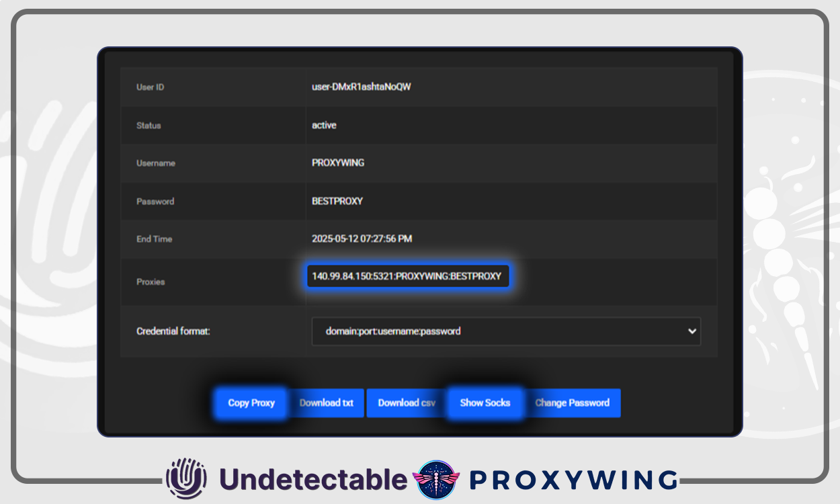
Task: Click the Undetectable brand name text
Action: pyautogui.click(x=313, y=480)
